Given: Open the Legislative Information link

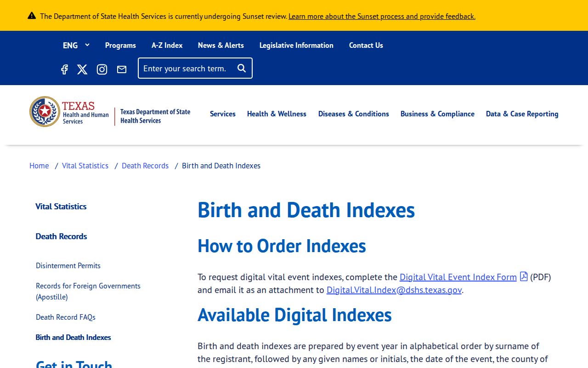Looking at the screenshot, I should point(296,45).
